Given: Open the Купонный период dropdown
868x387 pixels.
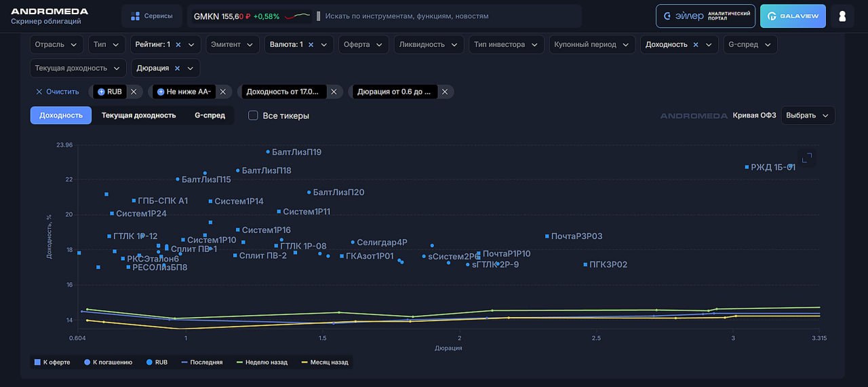Looking at the screenshot, I should tap(592, 45).
